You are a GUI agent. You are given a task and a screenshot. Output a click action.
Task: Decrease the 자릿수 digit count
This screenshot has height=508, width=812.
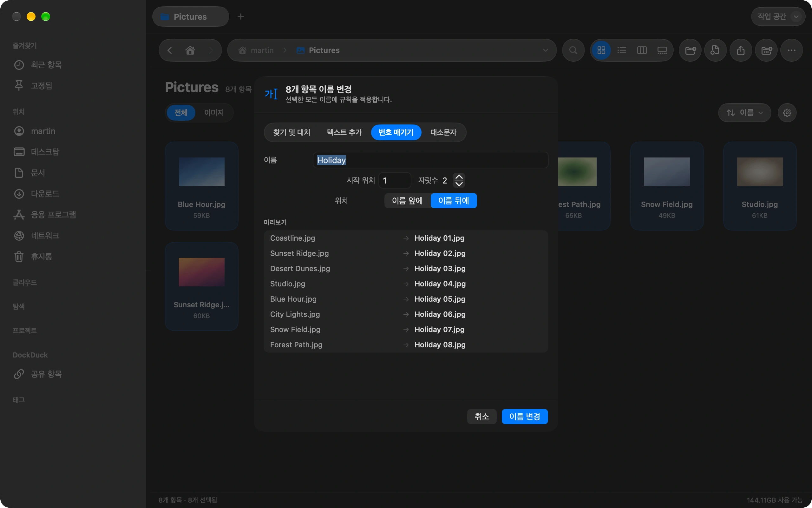pos(459,184)
